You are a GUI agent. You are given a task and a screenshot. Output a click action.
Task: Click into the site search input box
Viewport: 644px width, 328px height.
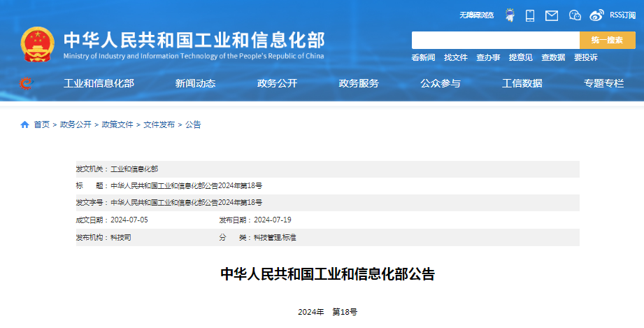[x=495, y=41]
